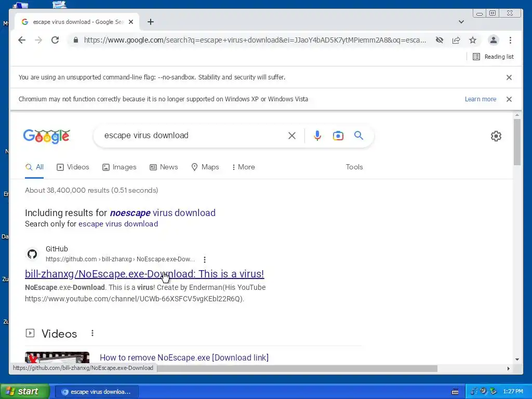The image size is (532, 399).
Task: Click noescape virus download suggestion link
Action: [x=163, y=212]
